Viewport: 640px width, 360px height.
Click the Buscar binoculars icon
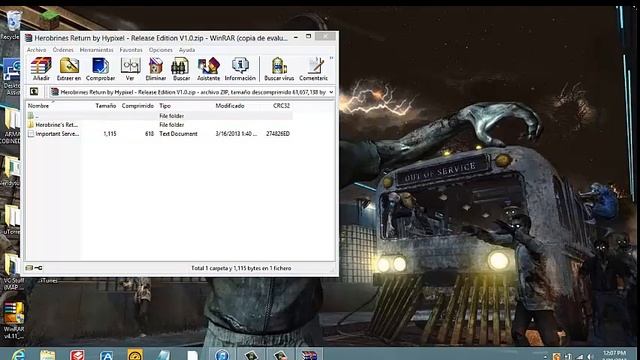coord(181,69)
